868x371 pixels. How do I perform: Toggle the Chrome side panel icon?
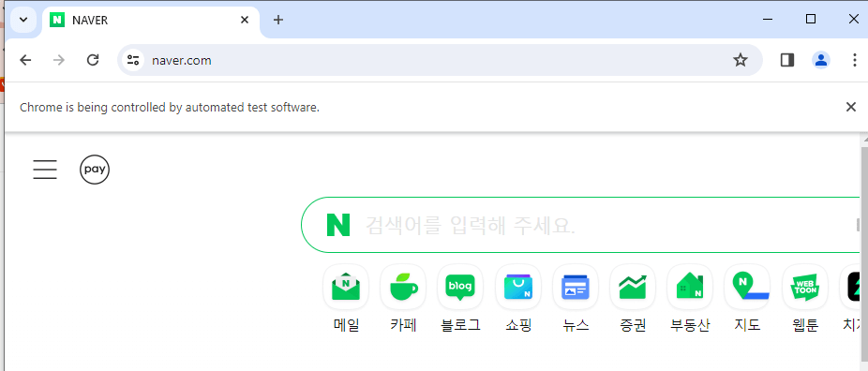(787, 60)
